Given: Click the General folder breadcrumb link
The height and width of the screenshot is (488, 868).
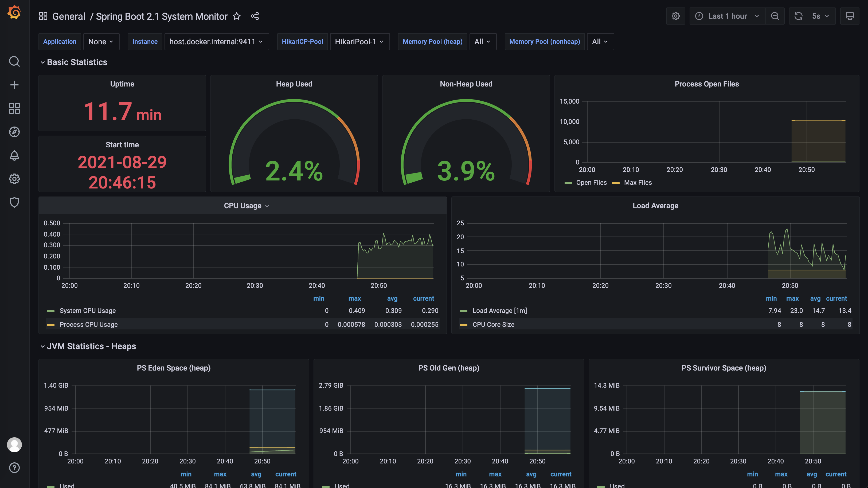Looking at the screenshot, I should coord(69,16).
